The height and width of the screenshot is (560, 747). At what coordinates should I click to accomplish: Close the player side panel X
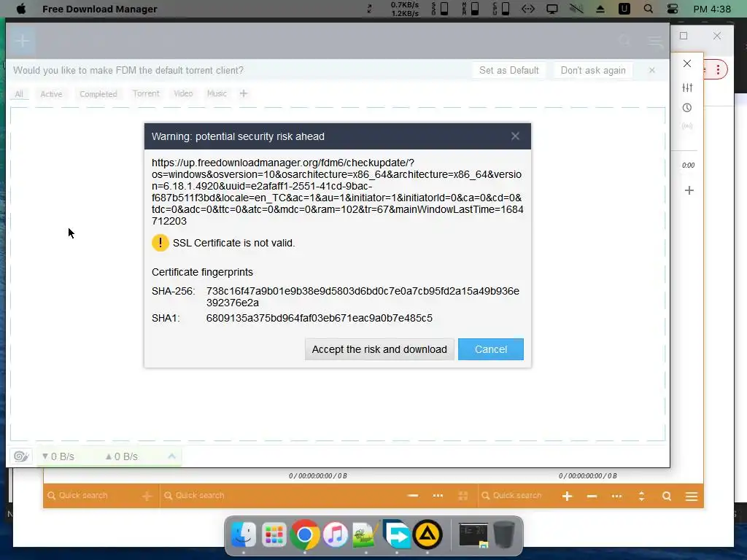[687, 63]
